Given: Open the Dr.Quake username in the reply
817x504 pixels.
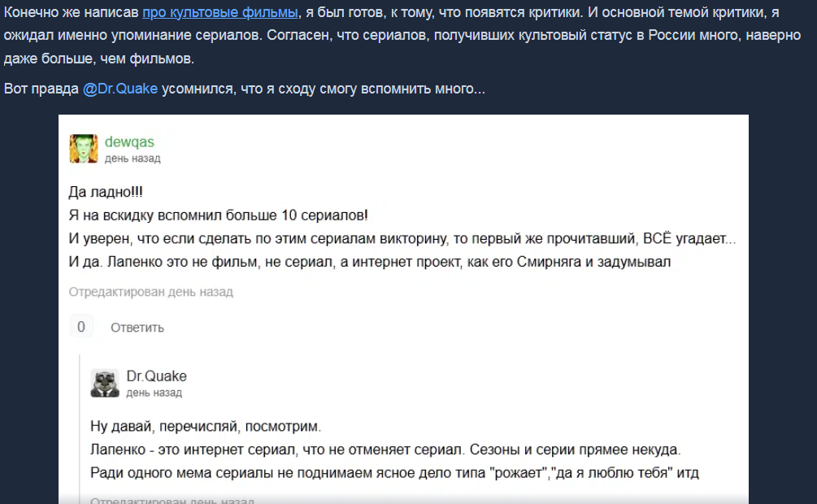Looking at the screenshot, I should [x=156, y=376].
